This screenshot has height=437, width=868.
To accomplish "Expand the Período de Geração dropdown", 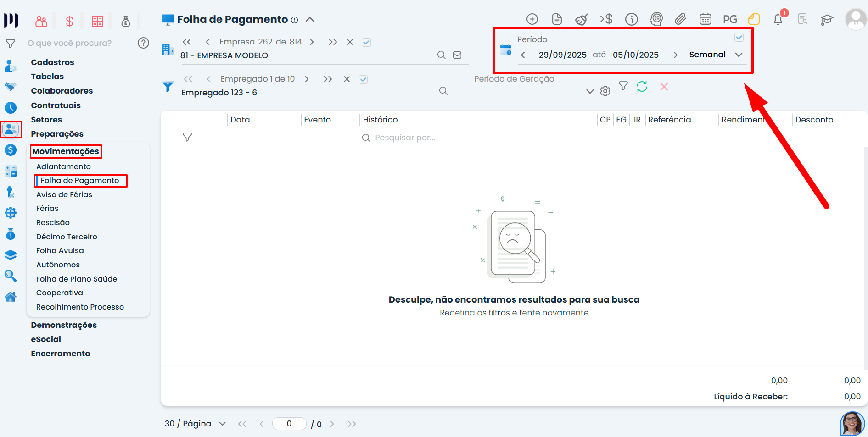I will click(590, 91).
